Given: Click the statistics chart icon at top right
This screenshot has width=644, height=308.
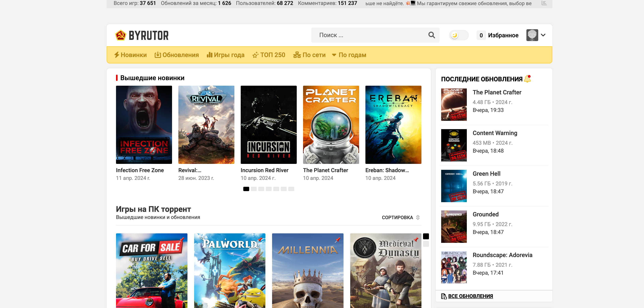Looking at the screenshot, I should click(x=544, y=3).
